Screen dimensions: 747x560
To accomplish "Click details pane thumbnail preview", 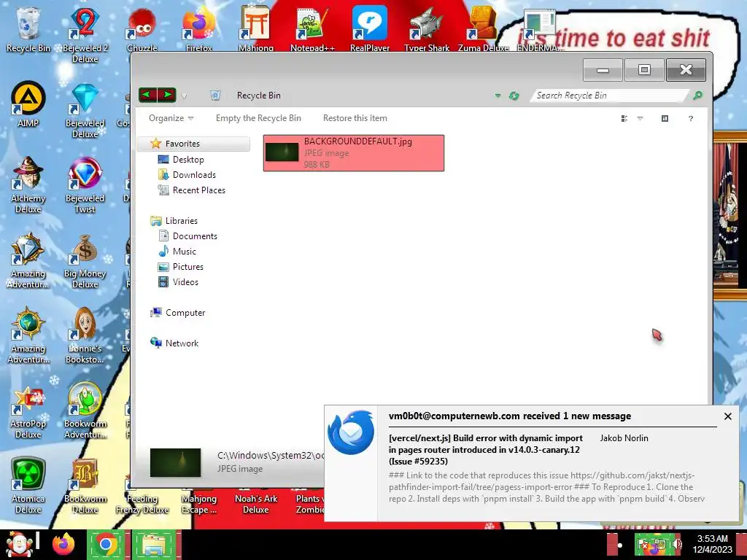I will (x=175, y=462).
